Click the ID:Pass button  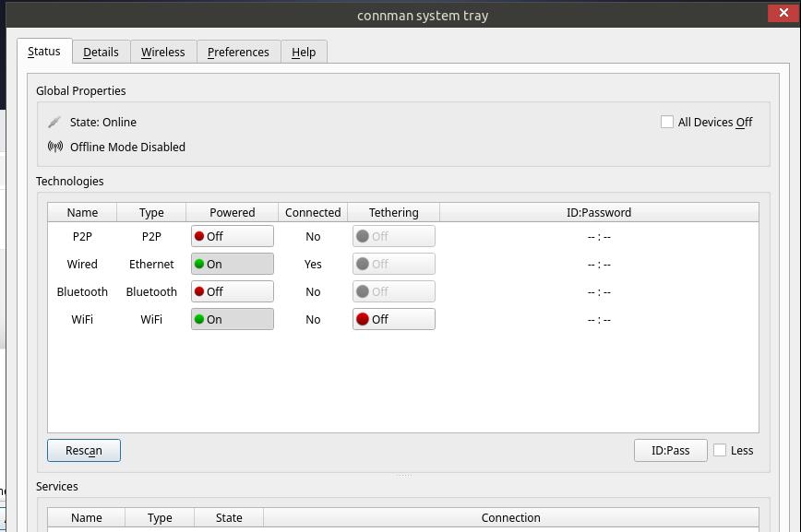coord(670,450)
